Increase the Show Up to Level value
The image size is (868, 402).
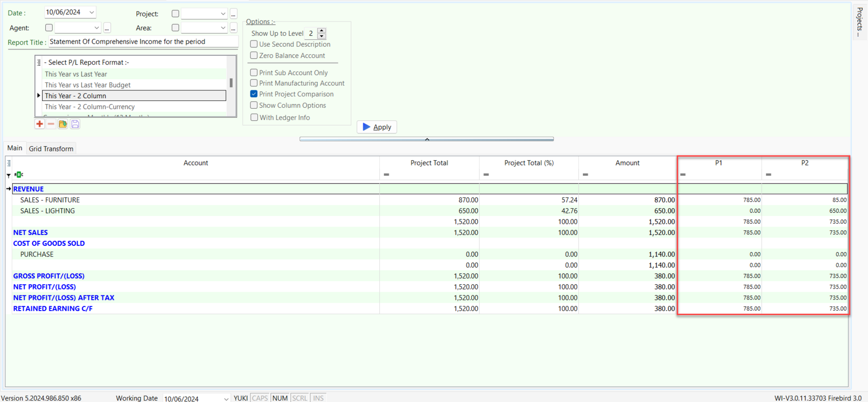321,30
